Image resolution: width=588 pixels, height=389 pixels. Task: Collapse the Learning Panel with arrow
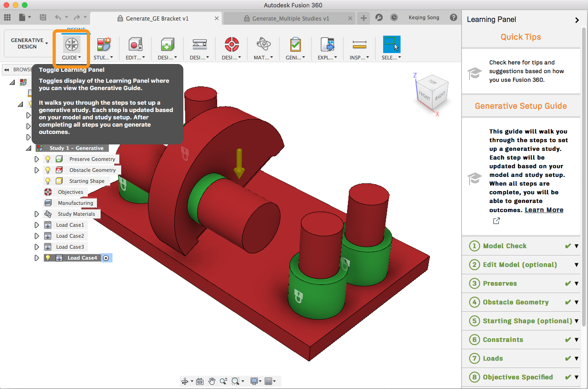click(577, 20)
